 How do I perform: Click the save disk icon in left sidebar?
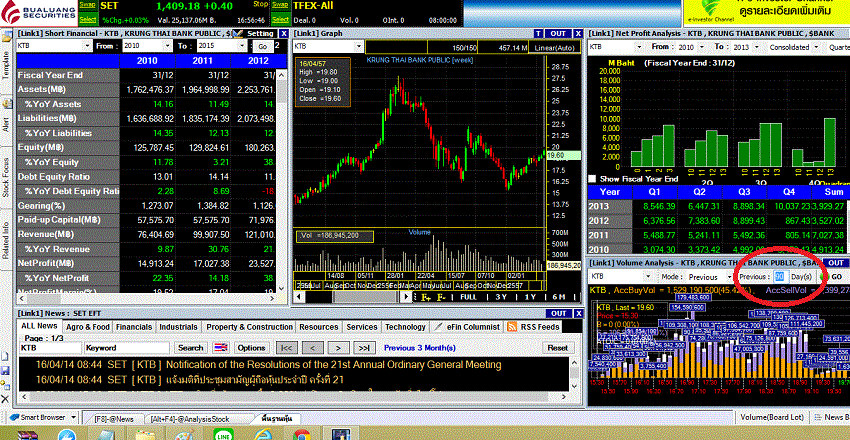5,371
